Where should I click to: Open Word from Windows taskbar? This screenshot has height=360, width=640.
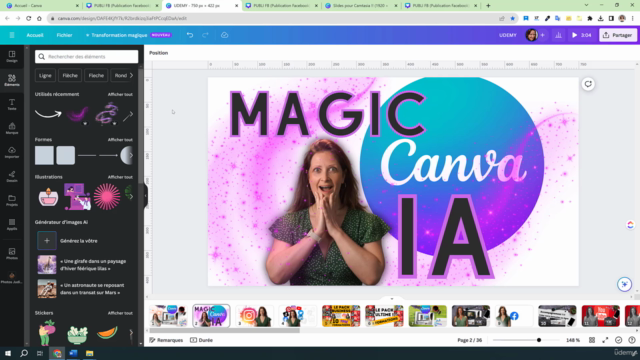pyautogui.click(x=73, y=353)
